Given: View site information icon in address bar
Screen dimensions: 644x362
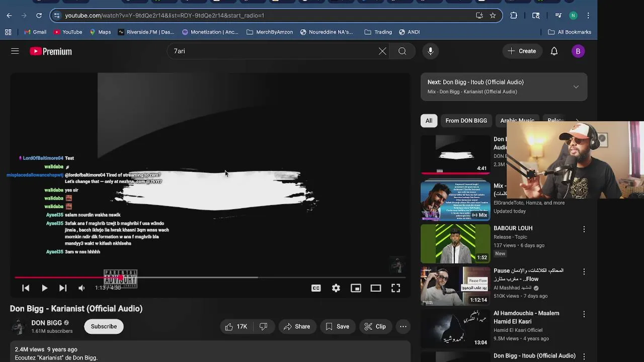Looking at the screenshot, I should [x=57, y=16].
